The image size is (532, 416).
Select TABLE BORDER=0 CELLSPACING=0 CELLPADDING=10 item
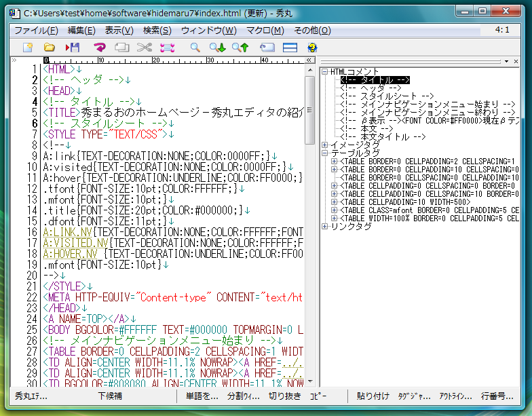pos(430,178)
